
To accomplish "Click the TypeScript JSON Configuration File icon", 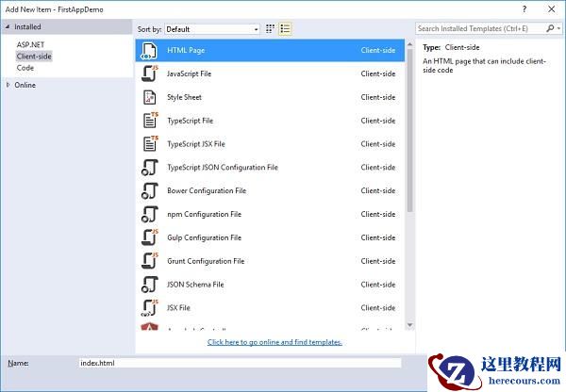I will 149,168.
